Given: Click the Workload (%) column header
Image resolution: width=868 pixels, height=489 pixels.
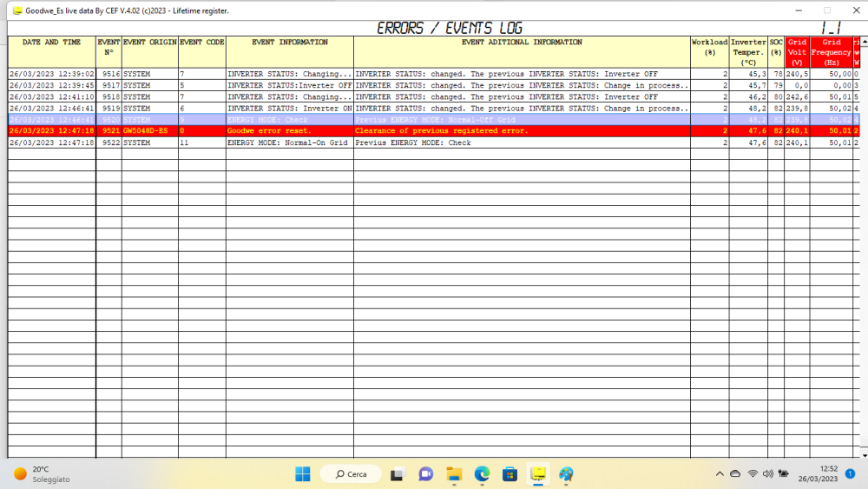Looking at the screenshot, I should point(710,52).
